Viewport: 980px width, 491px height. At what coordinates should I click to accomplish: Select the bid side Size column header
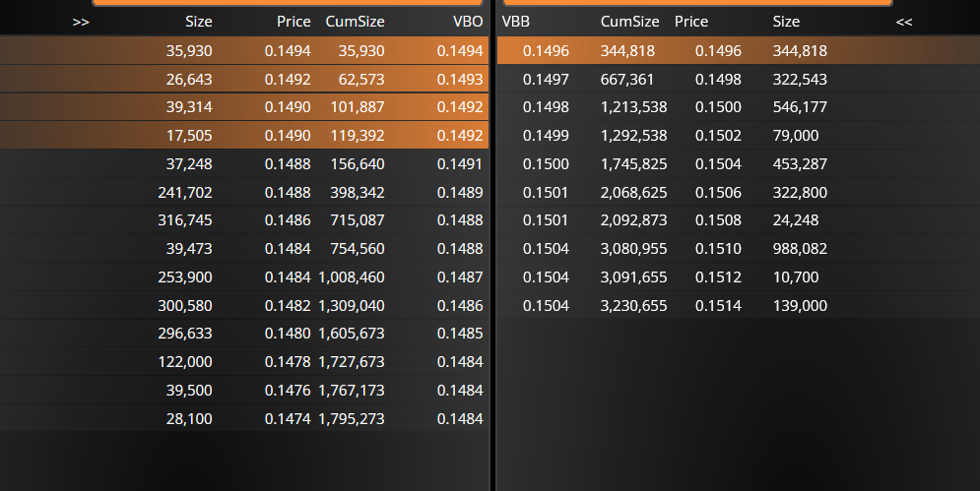198,22
